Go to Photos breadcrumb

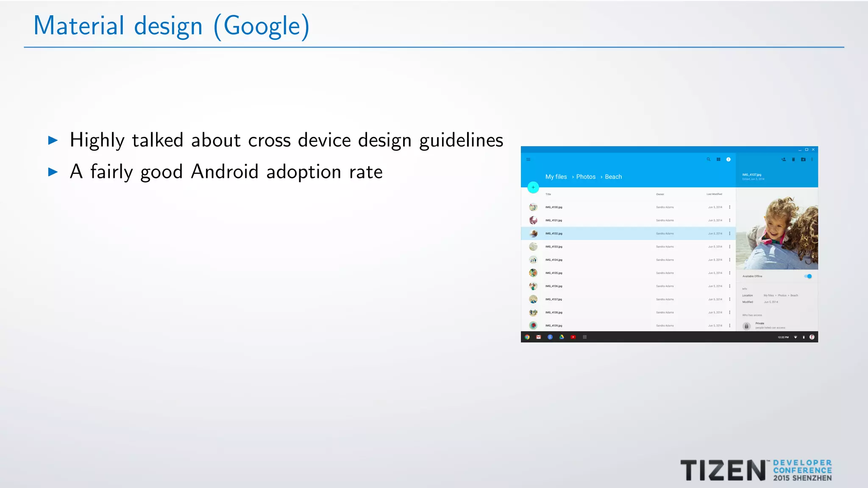(x=586, y=177)
